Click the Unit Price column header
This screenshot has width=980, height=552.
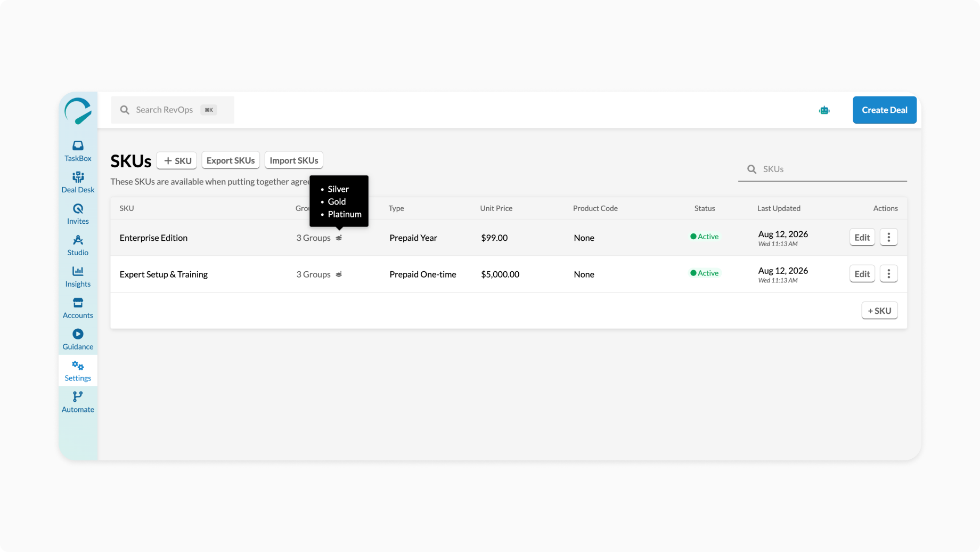pos(496,208)
